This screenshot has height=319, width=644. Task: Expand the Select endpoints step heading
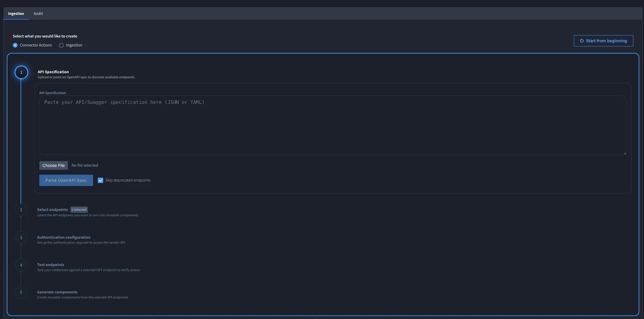pyautogui.click(x=52, y=210)
